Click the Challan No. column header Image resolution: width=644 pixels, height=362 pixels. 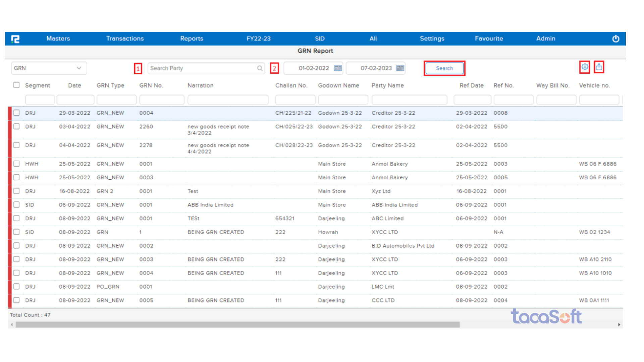click(x=291, y=85)
